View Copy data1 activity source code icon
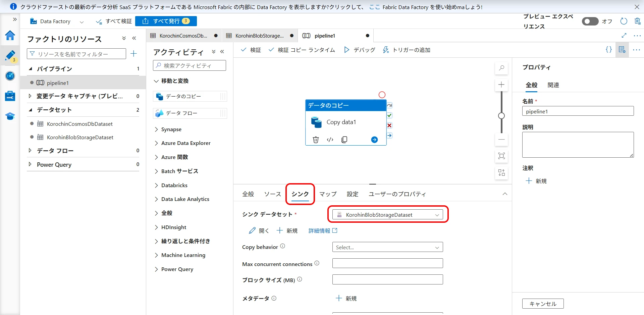The image size is (644, 315). 330,140
